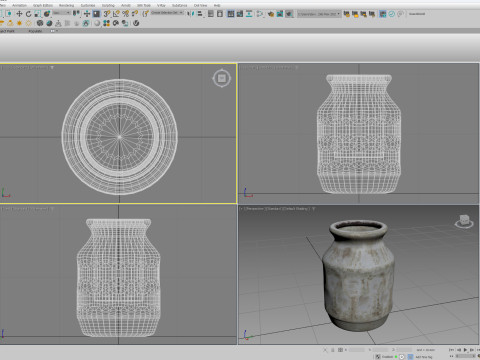Viewport: 480px width, 360px height.
Task: Toggle the 3D Snaps button
Action: pyautogui.click(x=107, y=14)
